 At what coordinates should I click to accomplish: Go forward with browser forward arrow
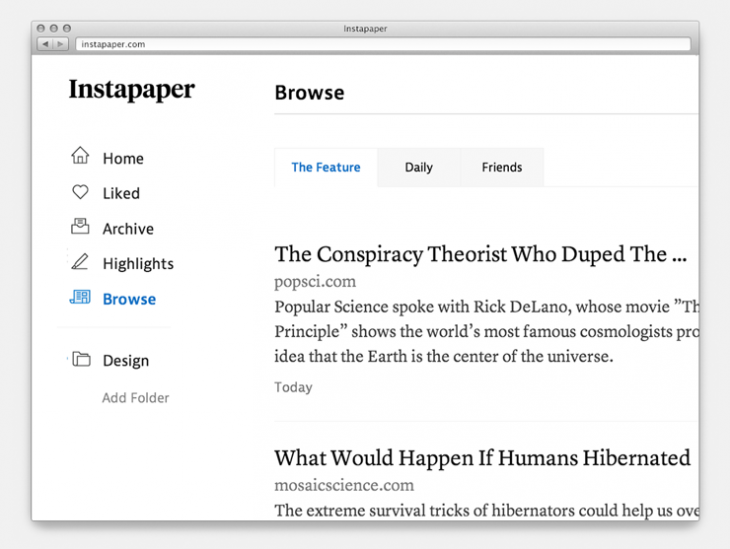coord(61,44)
